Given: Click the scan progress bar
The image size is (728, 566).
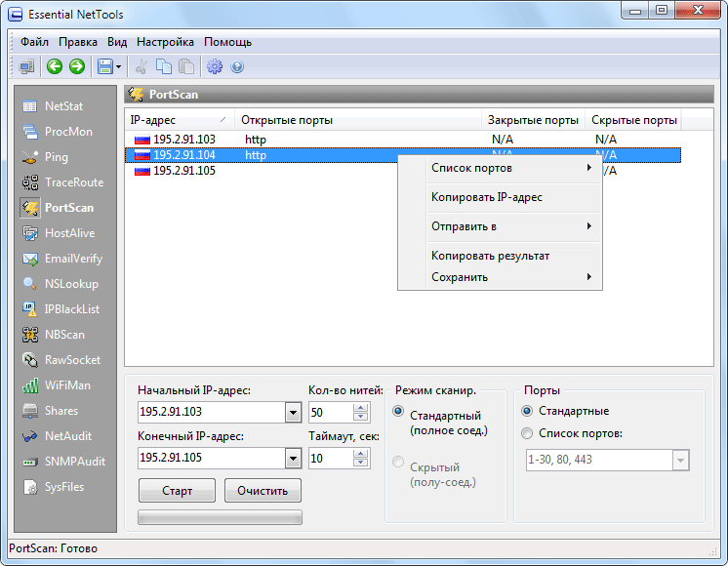Looking at the screenshot, I should (221, 518).
